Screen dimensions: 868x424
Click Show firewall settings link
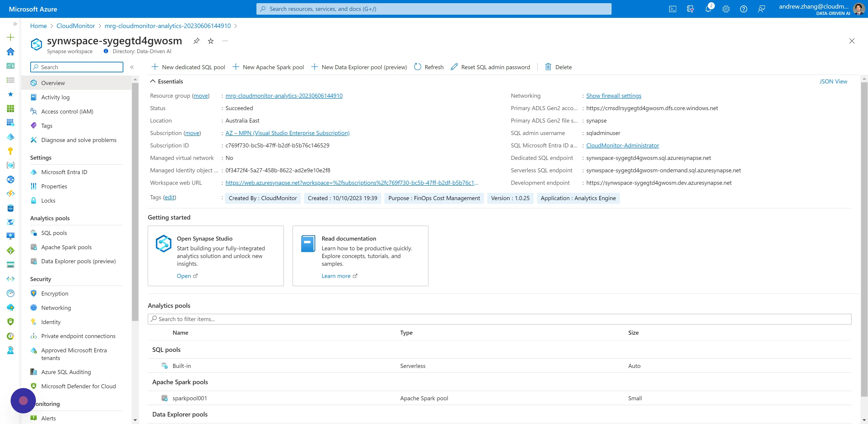614,96
